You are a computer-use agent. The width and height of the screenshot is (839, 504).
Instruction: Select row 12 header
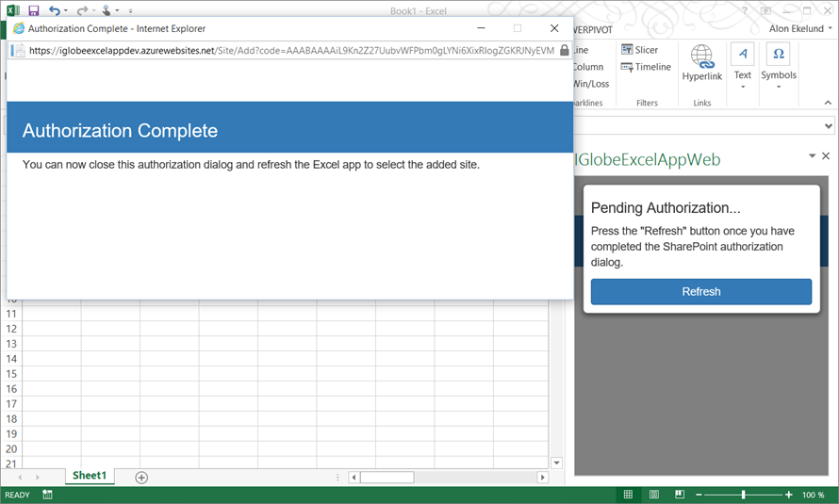pos(11,329)
